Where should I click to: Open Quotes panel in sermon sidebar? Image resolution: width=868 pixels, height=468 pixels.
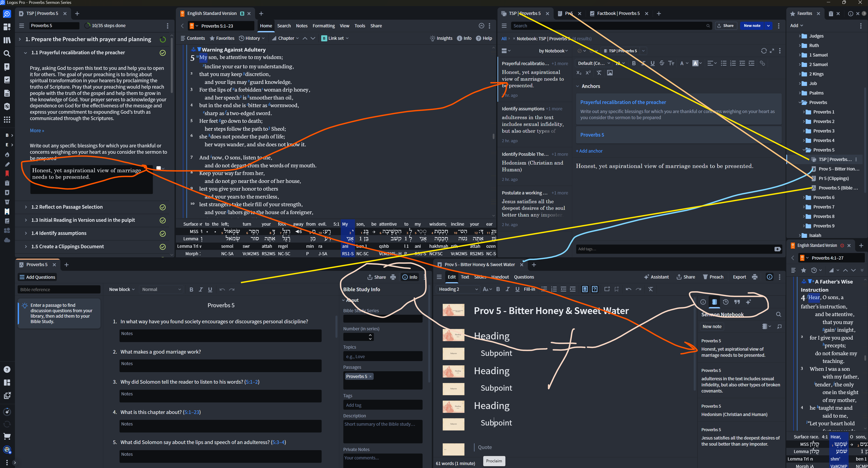coord(737,302)
